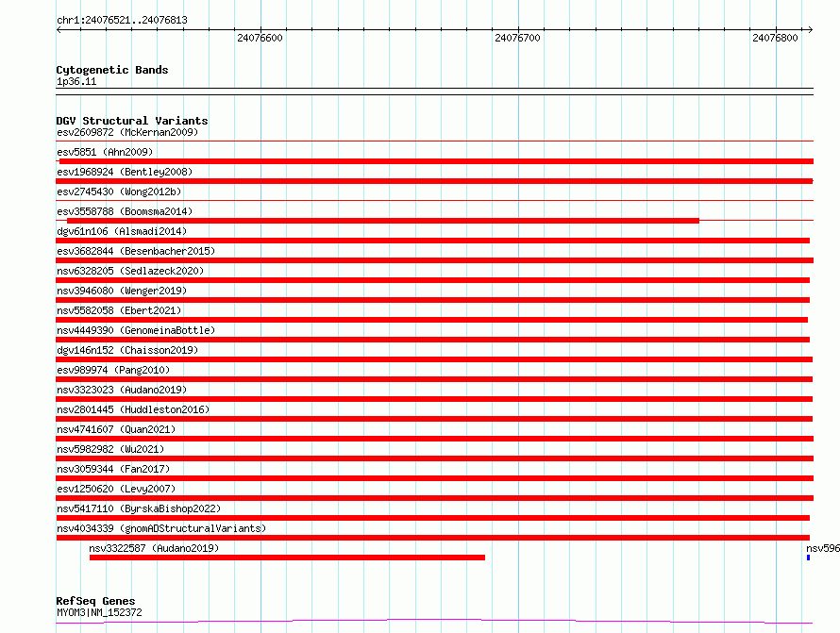Click nsv5982982 (Wu2021) label

tap(110, 449)
